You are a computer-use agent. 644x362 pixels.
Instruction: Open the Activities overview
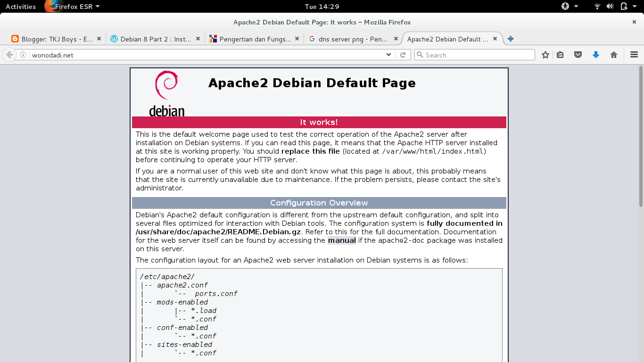click(x=21, y=7)
